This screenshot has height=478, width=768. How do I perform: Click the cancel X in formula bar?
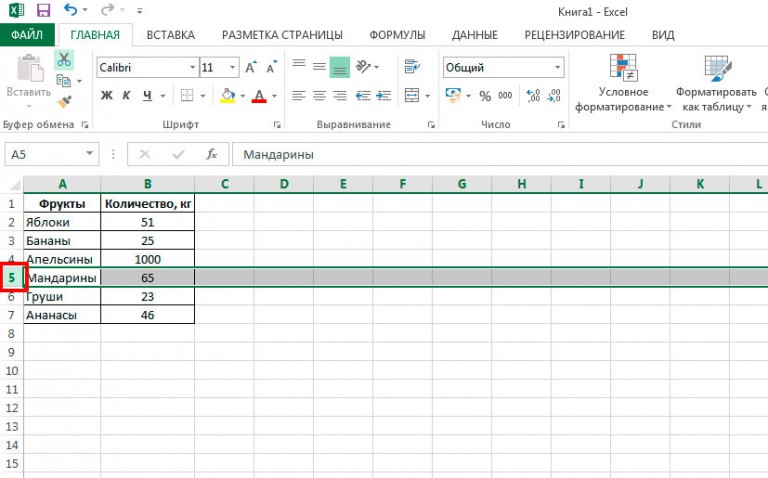(x=144, y=154)
